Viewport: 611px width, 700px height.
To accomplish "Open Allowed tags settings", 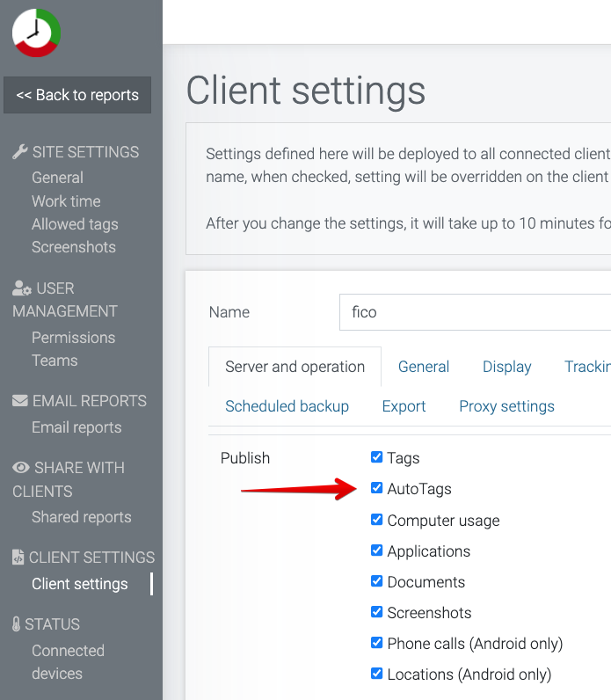I will point(75,224).
